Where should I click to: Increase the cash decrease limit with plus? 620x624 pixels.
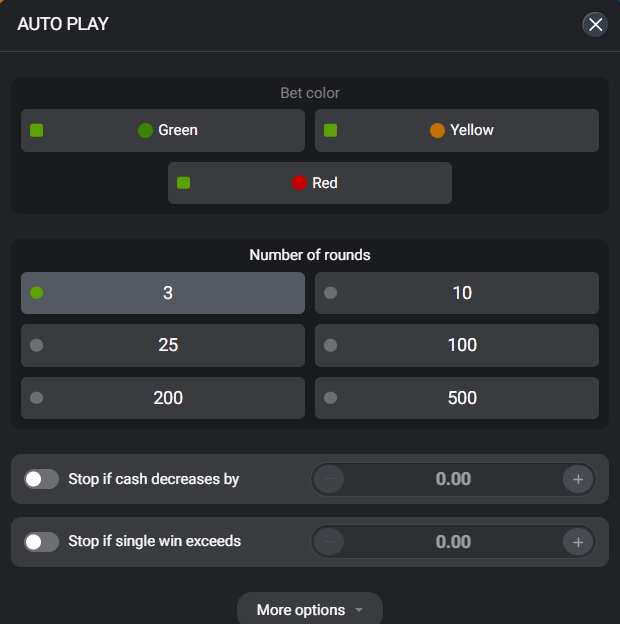pyautogui.click(x=578, y=479)
